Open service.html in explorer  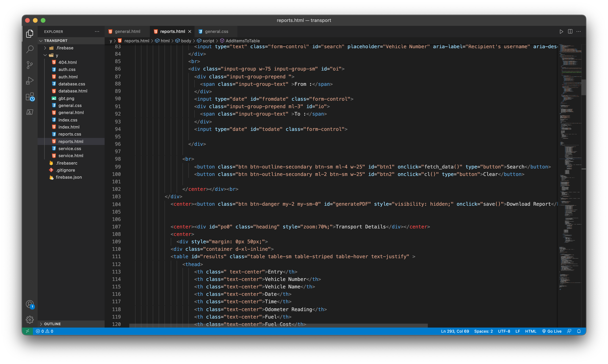point(71,156)
